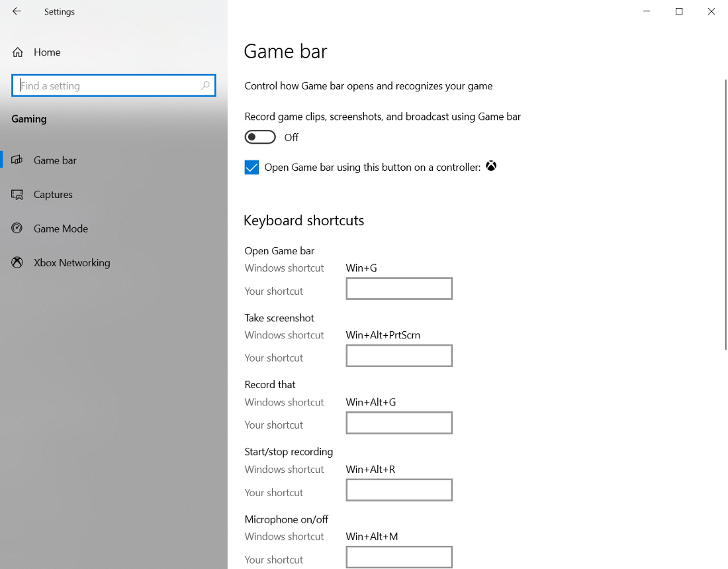Click the Xbox Networking icon
Screen dimensions: 728x569
[x=17, y=263]
